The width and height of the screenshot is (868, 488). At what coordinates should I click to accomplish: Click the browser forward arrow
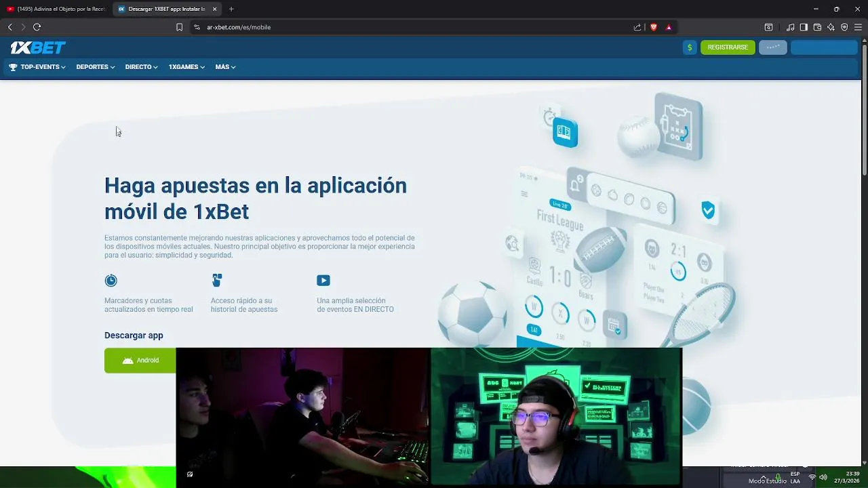[22, 27]
